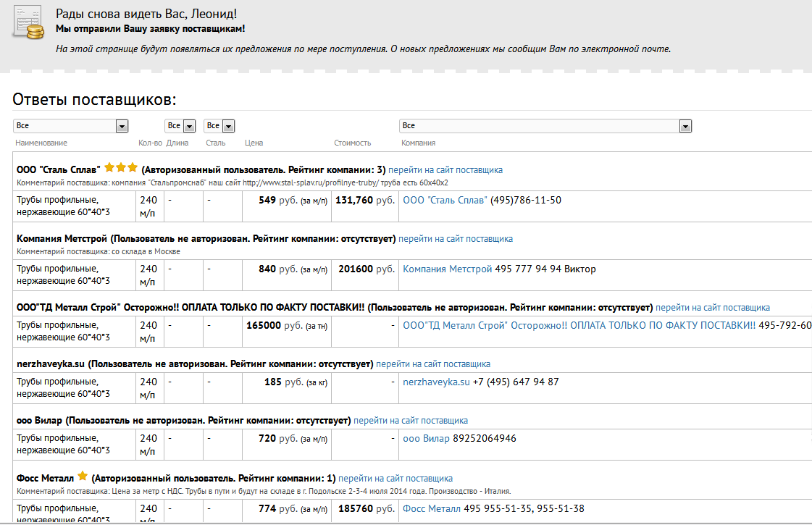The height and width of the screenshot is (525, 812).
Task: Go to supplier site for nerzhaveyka.su
Action: coord(433,364)
